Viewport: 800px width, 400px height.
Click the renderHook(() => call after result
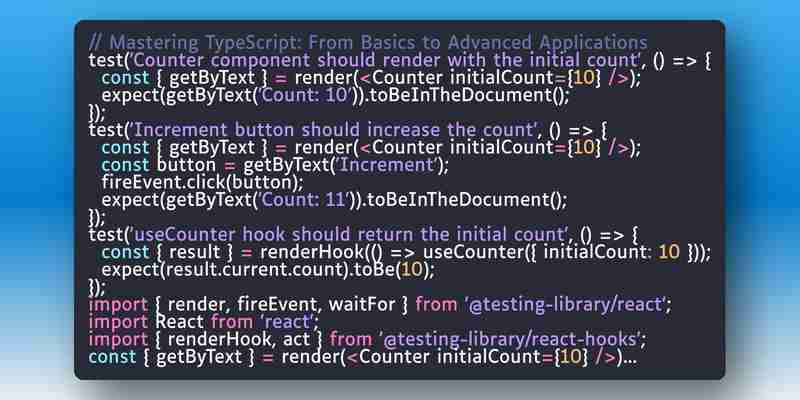[340, 252]
